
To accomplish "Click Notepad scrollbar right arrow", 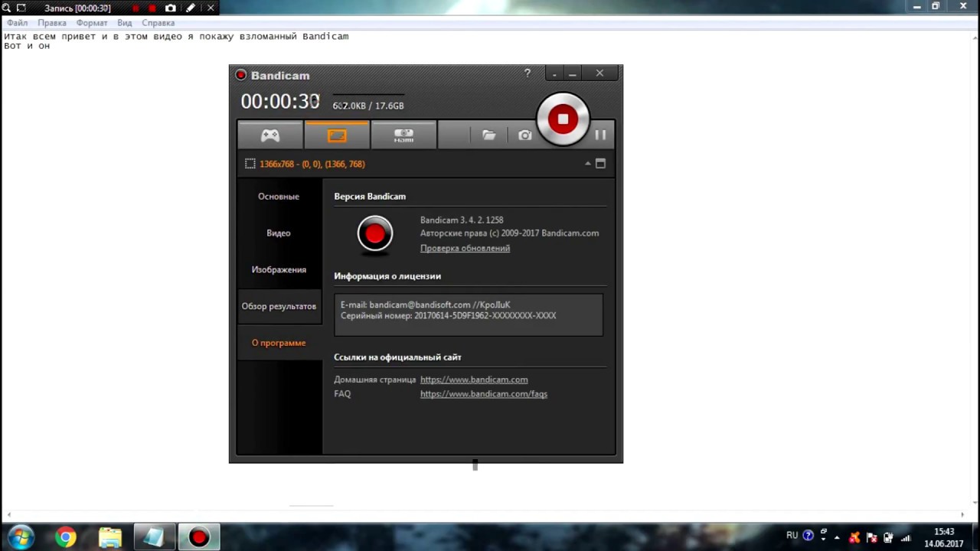I will 963,515.
